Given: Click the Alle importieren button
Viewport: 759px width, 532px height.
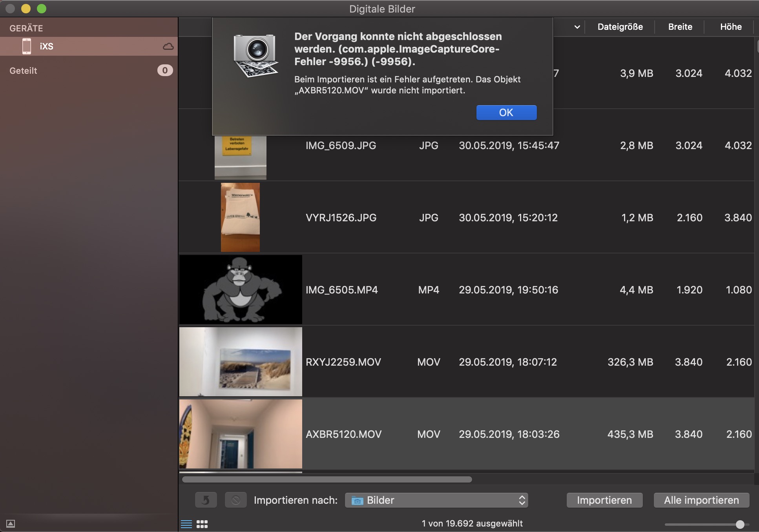Looking at the screenshot, I should pyautogui.click(x=701, y=500).
